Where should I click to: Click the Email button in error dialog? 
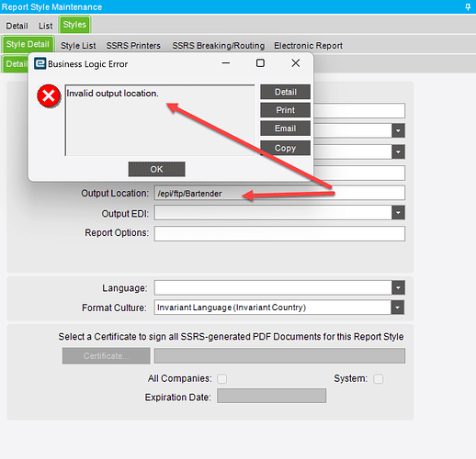point(285,129)
